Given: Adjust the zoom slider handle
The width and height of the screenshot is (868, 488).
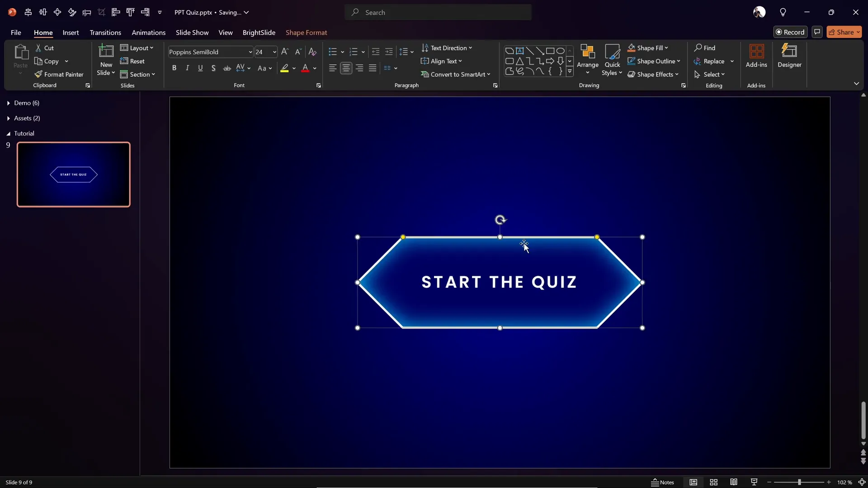Looking at the screenshot, I should [799, 482].
